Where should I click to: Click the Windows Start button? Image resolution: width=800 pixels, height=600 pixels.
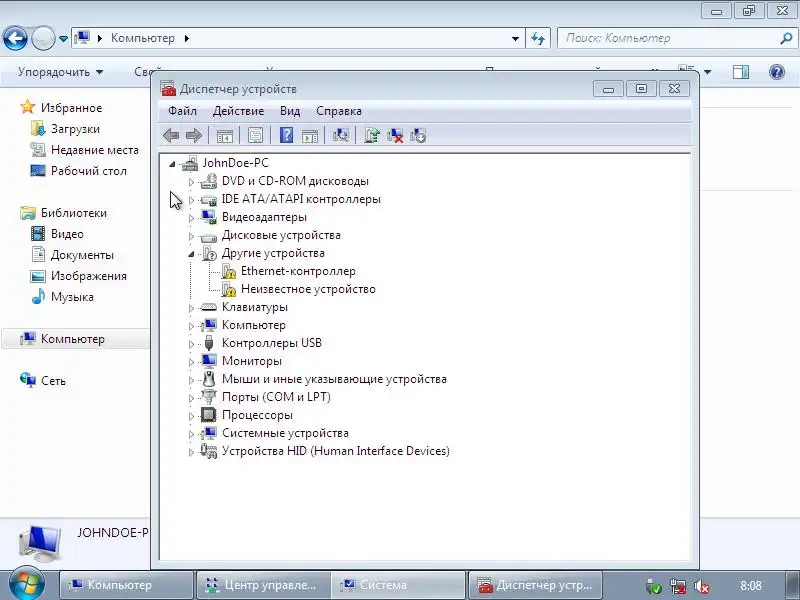click(x=27, y=584)
